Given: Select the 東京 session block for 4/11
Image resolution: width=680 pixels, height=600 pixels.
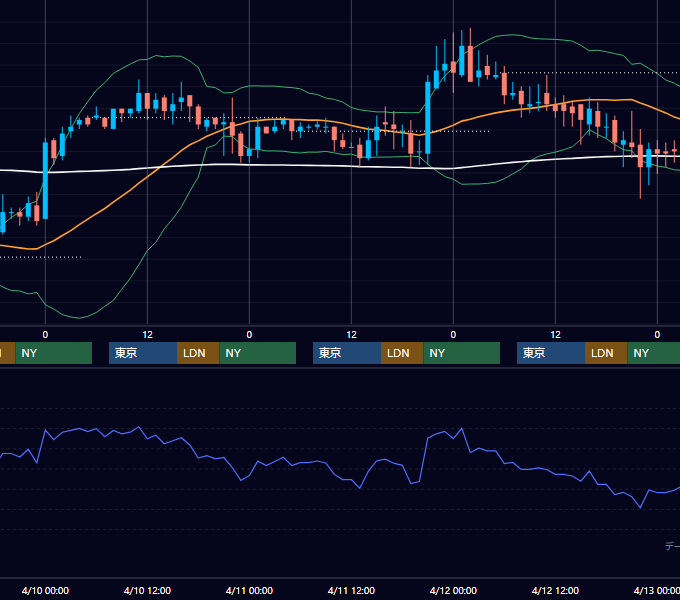Looking at the screenshot, I should point(347,353).
